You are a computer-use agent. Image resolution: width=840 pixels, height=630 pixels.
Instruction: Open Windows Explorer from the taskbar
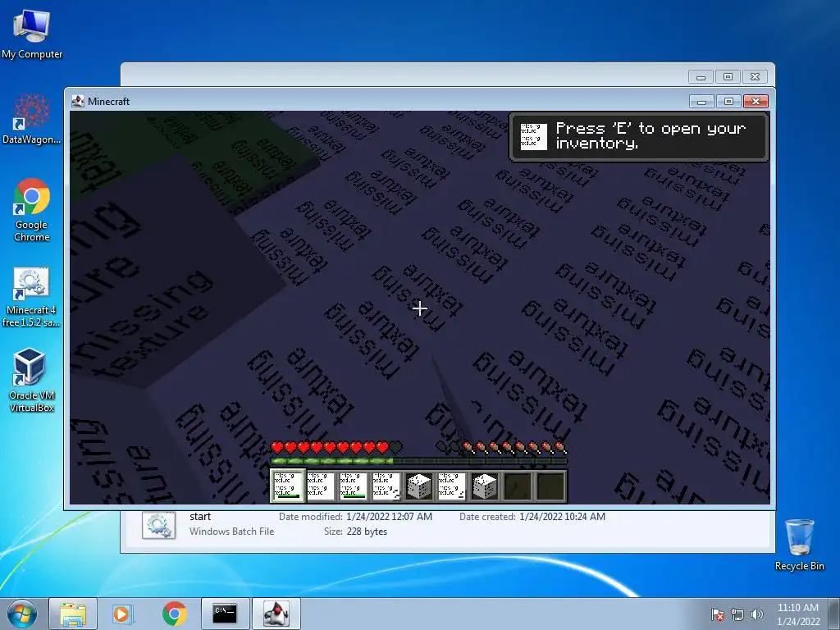click(x=73, y=614)
